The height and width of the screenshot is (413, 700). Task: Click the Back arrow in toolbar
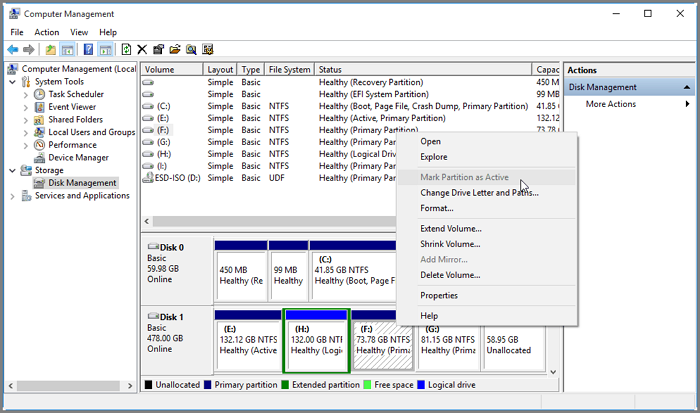tap(13, 49)
